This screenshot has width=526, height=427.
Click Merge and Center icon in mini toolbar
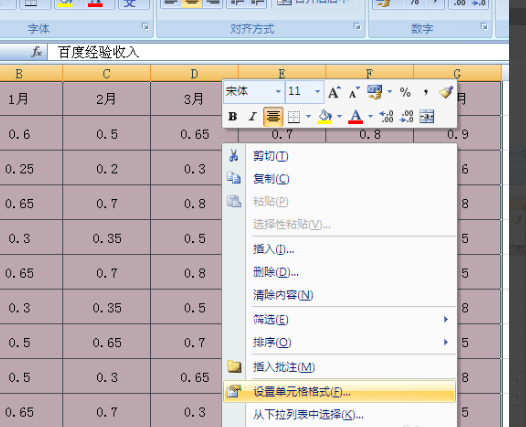[x=427, y=117]
